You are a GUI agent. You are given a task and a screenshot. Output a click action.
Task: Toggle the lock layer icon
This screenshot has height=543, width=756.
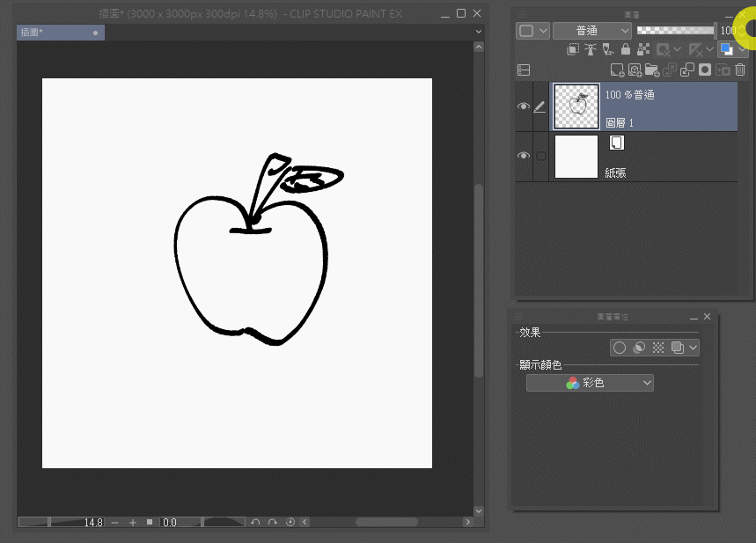[x=625, y=50]
